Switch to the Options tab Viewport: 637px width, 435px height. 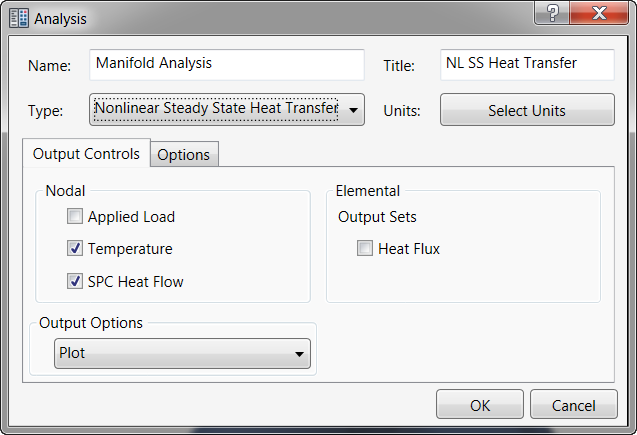[x=184, y=155]
